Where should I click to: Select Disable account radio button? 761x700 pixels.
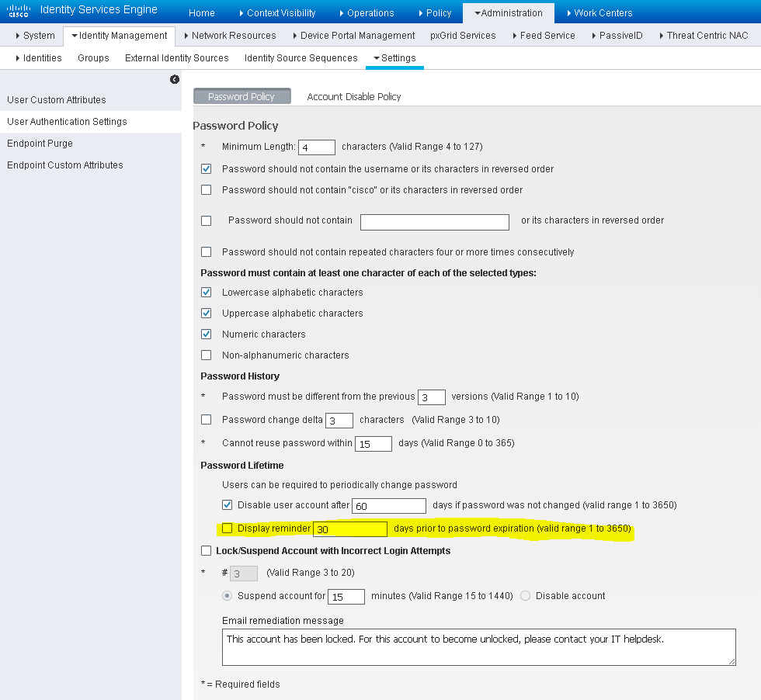525,595
